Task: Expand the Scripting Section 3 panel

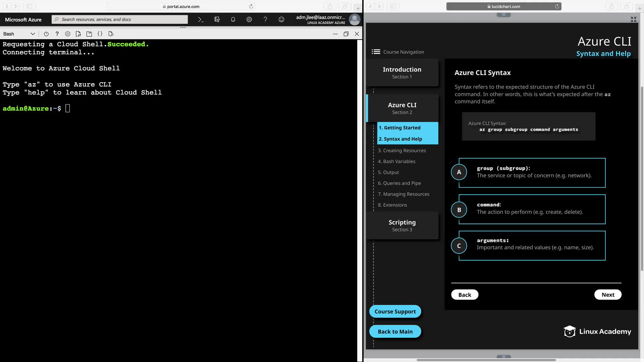Action: [402, 225]
